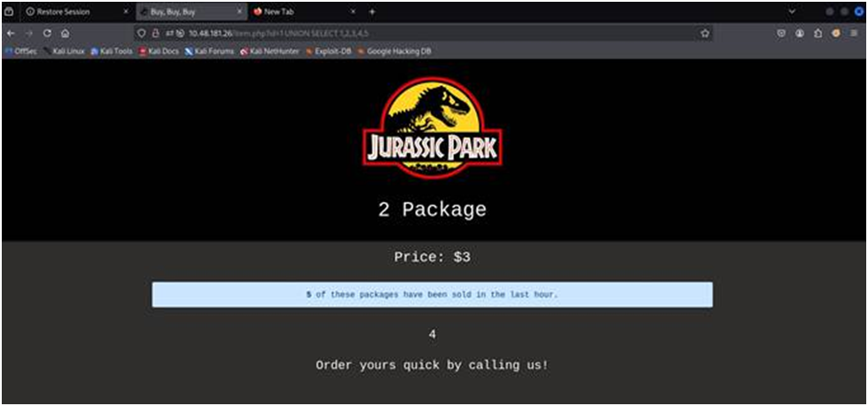
Task: Open Kali Forums bookmark
Action: coord(209,51)
